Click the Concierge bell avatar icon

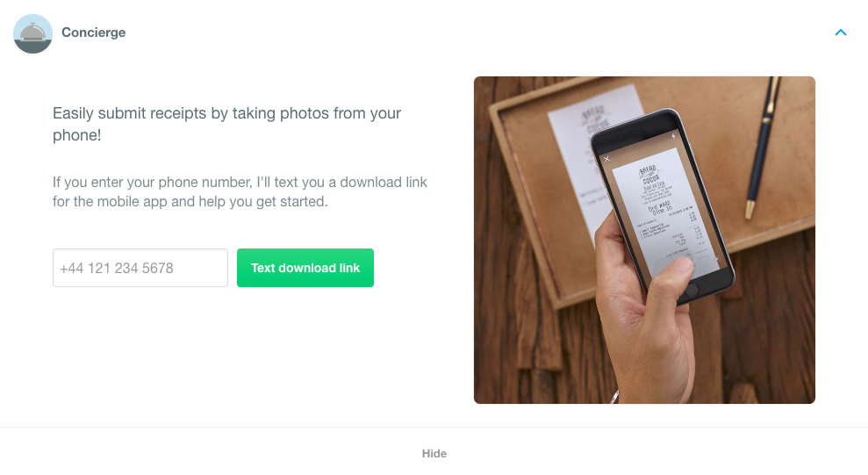[x=32, y=33]
